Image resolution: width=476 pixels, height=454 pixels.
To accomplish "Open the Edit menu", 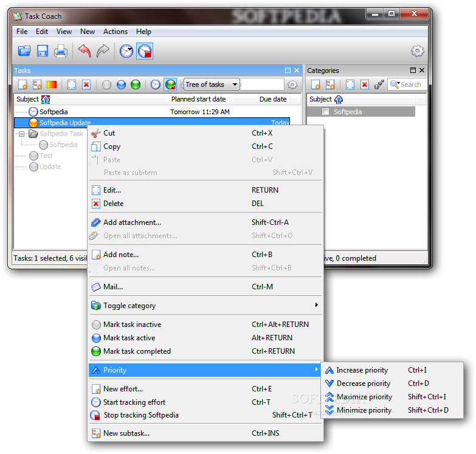I will point(42,32).
